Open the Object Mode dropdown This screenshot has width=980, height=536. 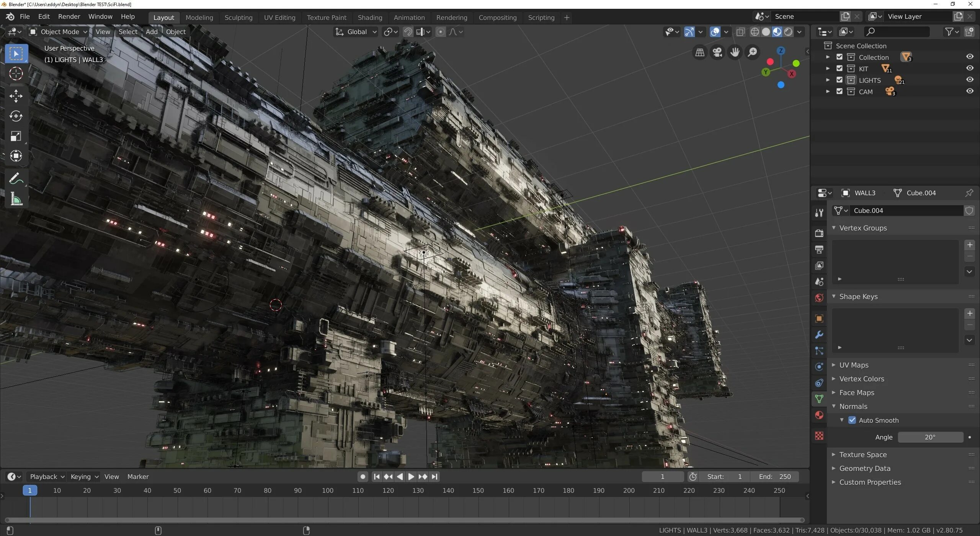pyautogui.click(x=59, y=32)
